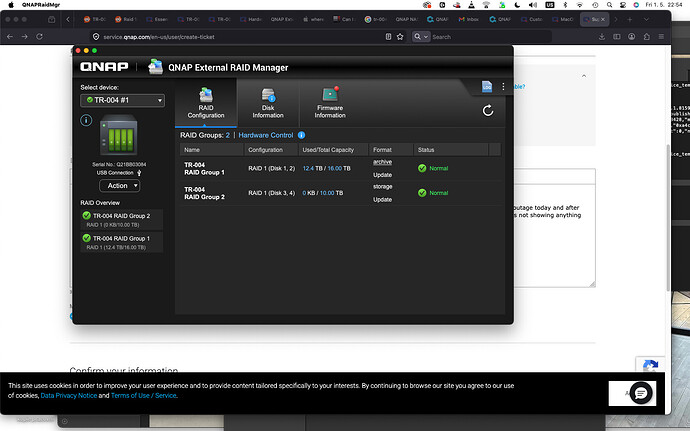Open the Apple menu

(11, 5)
